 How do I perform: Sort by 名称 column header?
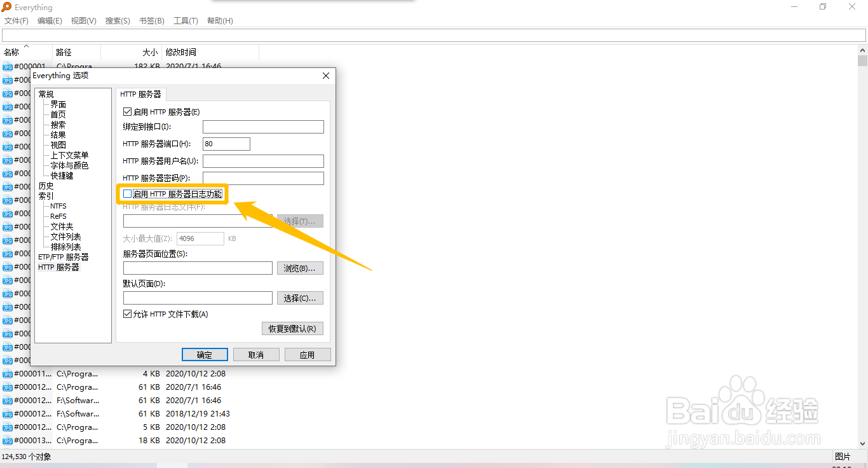27,52
